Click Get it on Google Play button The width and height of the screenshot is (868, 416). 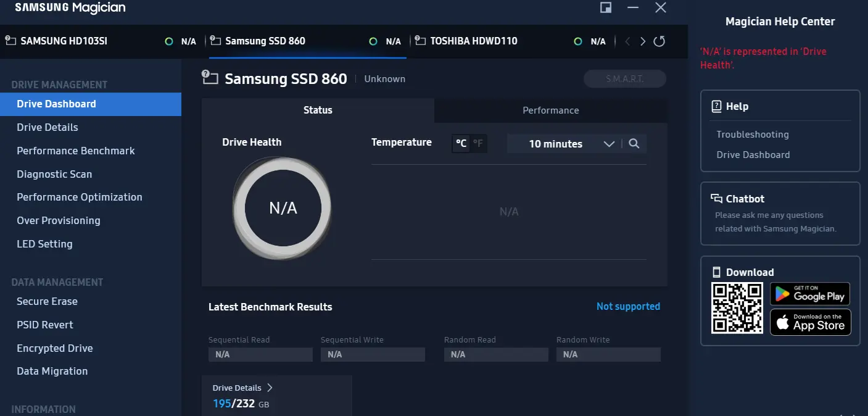pos(810,294)
